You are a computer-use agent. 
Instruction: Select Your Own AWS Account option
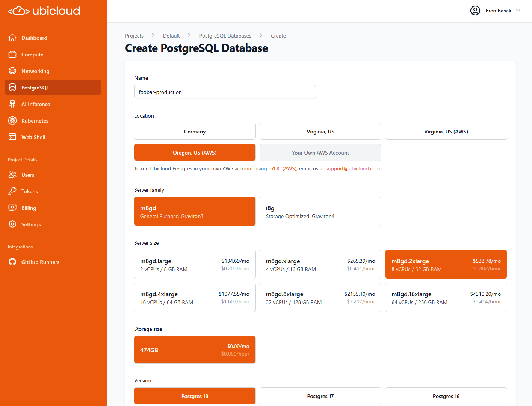pyautogui.click(x=320, y=153)
